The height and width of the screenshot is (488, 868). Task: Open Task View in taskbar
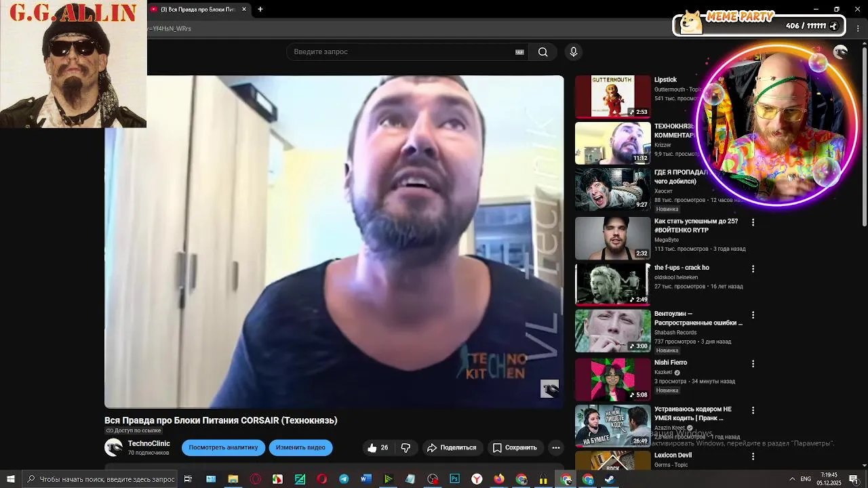(x=188, y=479)
